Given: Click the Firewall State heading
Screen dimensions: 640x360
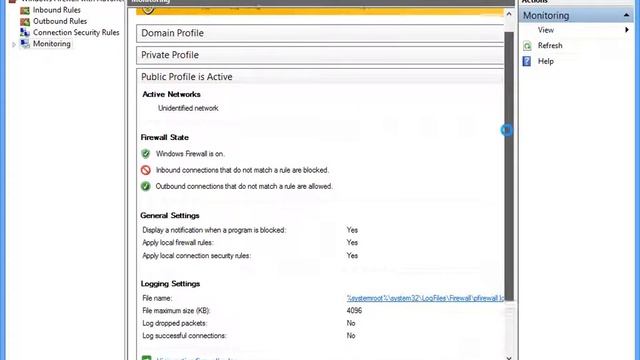Looking at the screenshot, I should (x=164, y=138).
